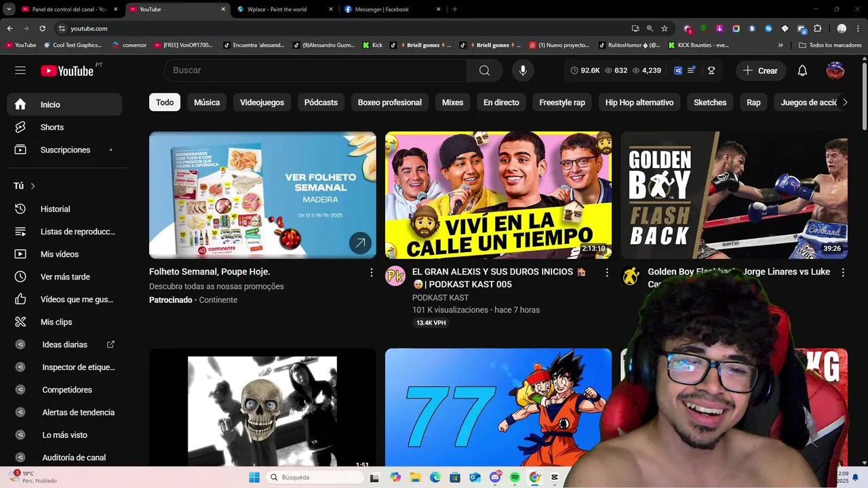Click the trophy icon in header
The height and width of the screenshot is (488, 868).
point(711,70)
